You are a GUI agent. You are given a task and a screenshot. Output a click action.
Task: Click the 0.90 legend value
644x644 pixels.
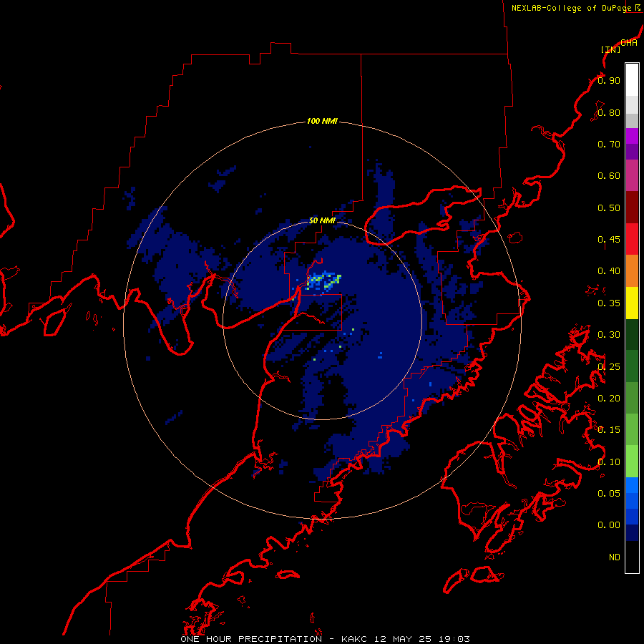[x=609, y=80]
